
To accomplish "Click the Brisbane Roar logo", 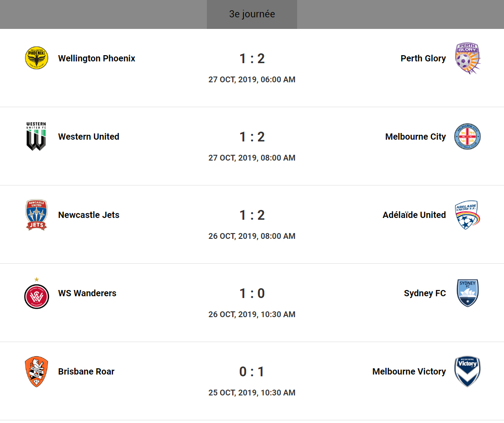I will tap(36, 371).
